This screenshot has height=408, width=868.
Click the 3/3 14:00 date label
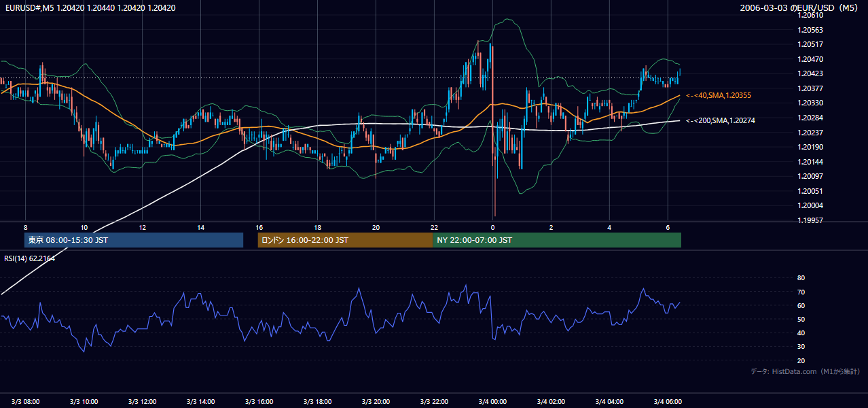[200, 401]
